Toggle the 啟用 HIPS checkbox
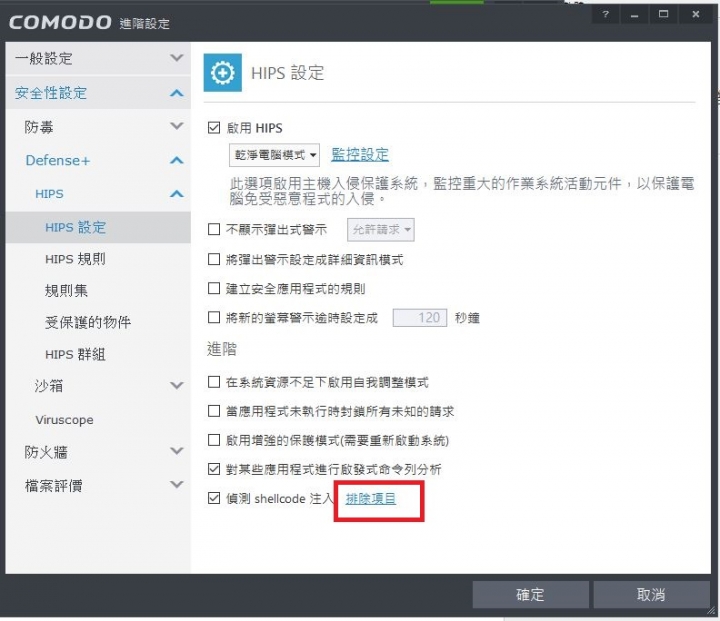Screen dimensions: 720x621 coord(214,128)
